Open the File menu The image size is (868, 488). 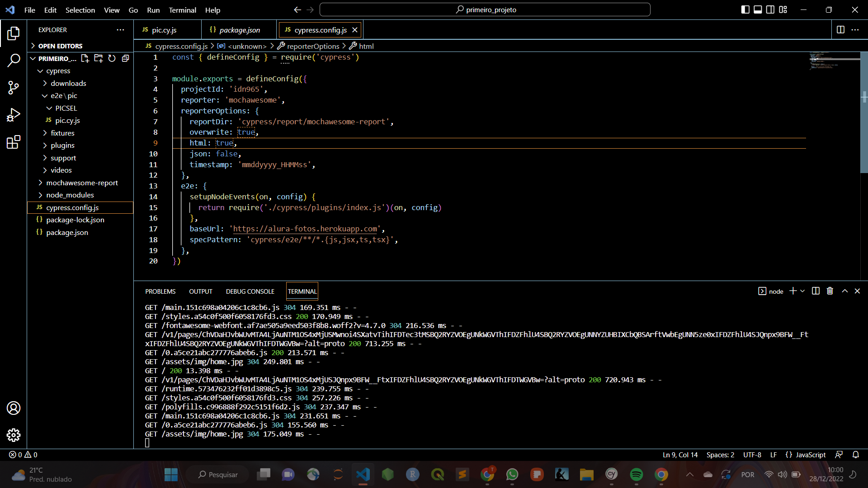pyautogui.click(x=30, y=10)
